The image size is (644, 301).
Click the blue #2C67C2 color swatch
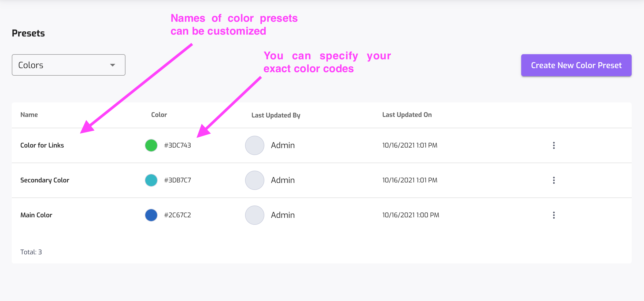pos(151,215)
